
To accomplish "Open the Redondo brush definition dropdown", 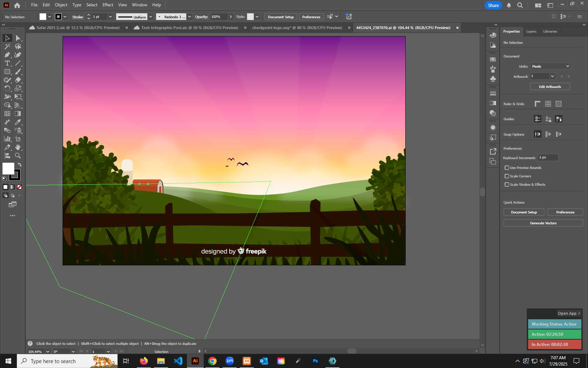I will 189,17.
